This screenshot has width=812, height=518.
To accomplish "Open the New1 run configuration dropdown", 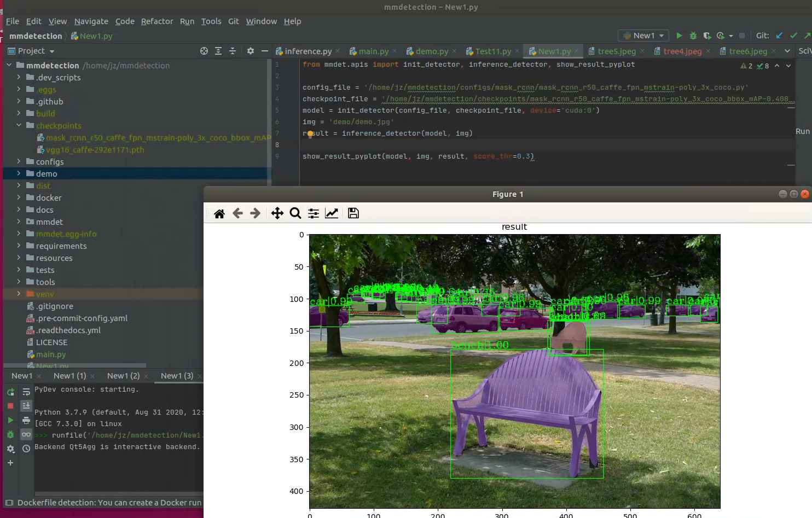I will pyautogui.click(x=643, y=36).
